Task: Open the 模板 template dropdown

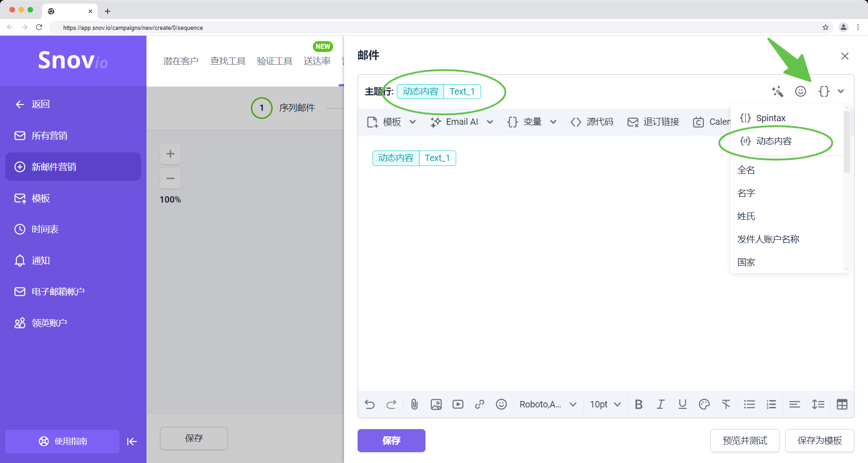Action: point(392,122)
